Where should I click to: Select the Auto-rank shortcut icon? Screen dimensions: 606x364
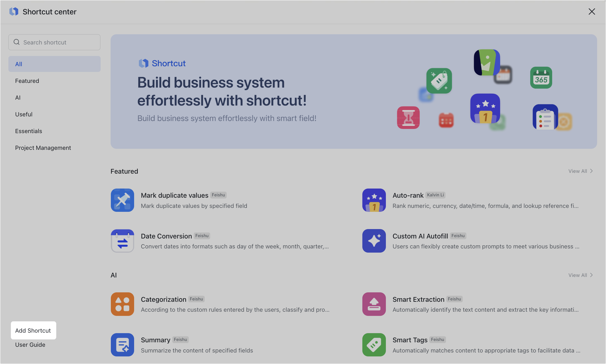point(374,200)
